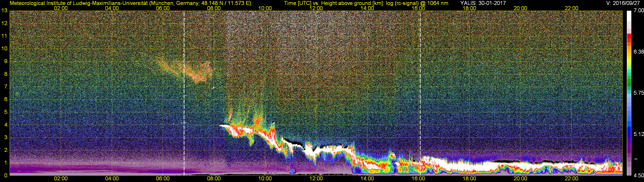
Task: Click the '0.' height axis label
Action: point(6,176)
